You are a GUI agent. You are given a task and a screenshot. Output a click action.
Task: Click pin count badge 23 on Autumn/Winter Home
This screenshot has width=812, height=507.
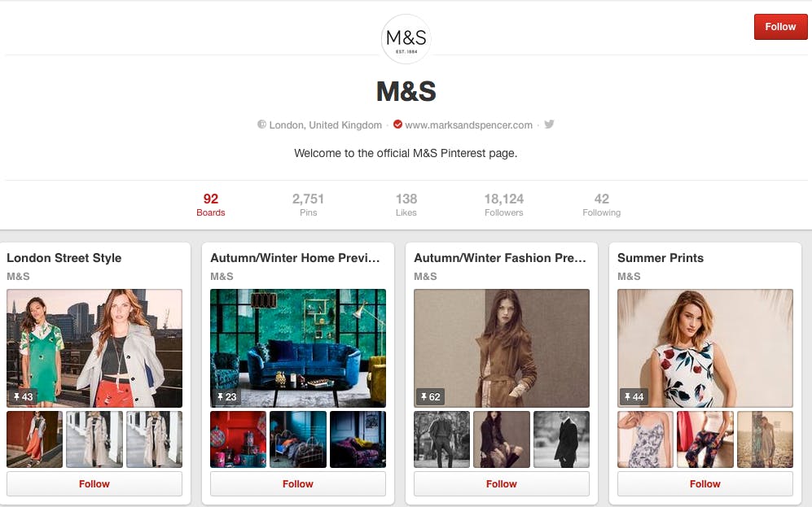click(226, 397)
